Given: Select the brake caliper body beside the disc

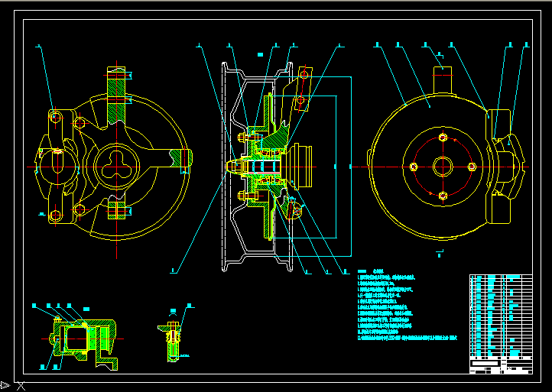Looking at the screenshot, I should [505, 167].
